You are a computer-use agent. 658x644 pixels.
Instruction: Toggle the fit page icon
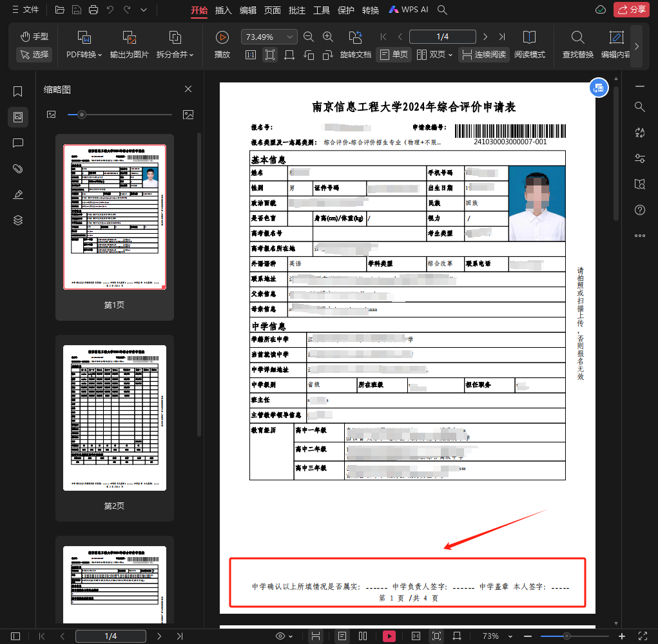(x=270, y=55)
